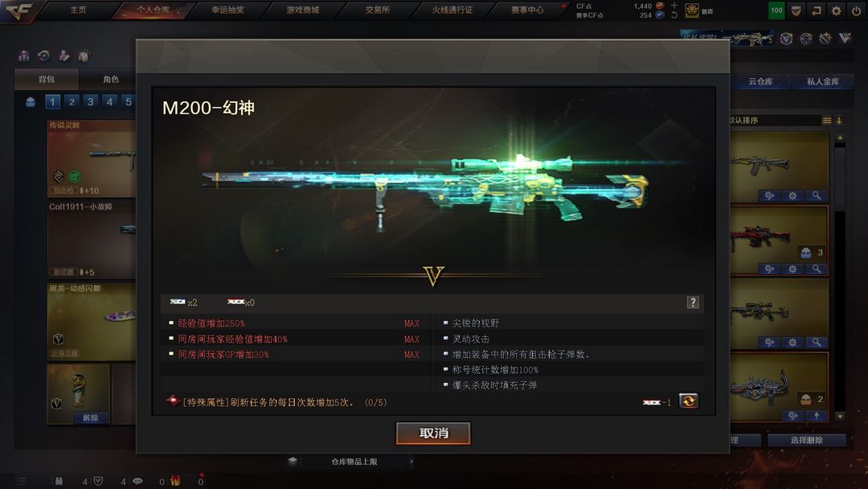Click the shield icon beside the green 100

pos(796,10)
